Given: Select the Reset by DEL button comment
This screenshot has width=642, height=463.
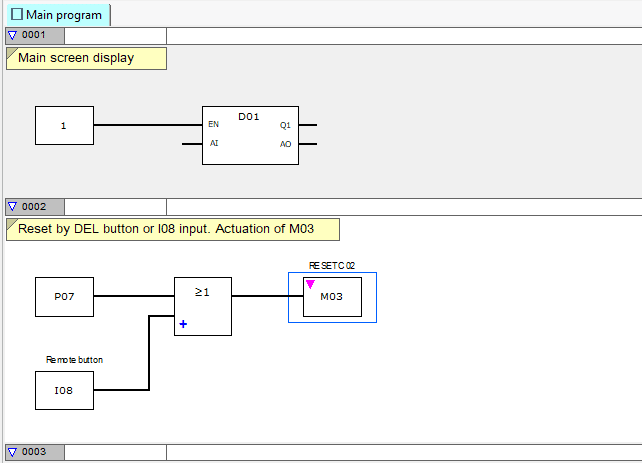Looking at the screenshot, I should (173, 229).
